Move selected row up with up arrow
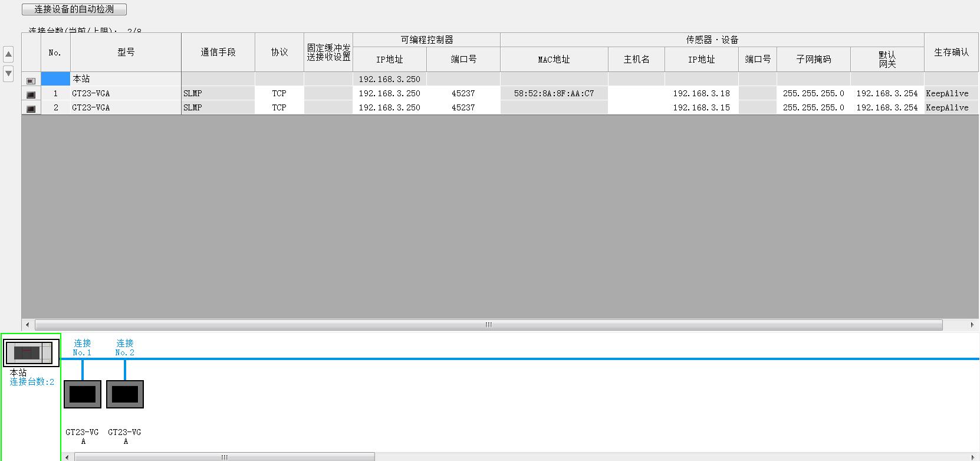Screen dimensions: 980x461 pos(8,55)
